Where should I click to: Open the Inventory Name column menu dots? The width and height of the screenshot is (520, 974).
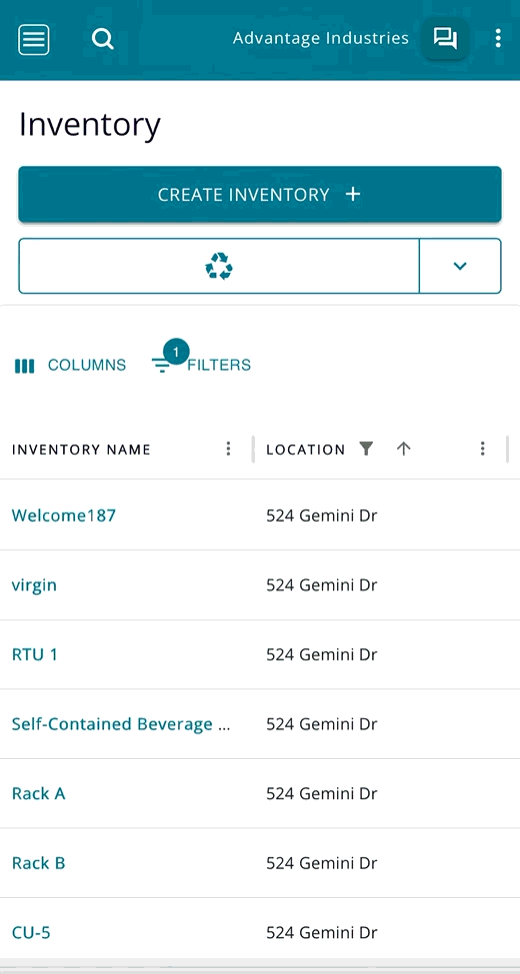(x=228, y=448)
